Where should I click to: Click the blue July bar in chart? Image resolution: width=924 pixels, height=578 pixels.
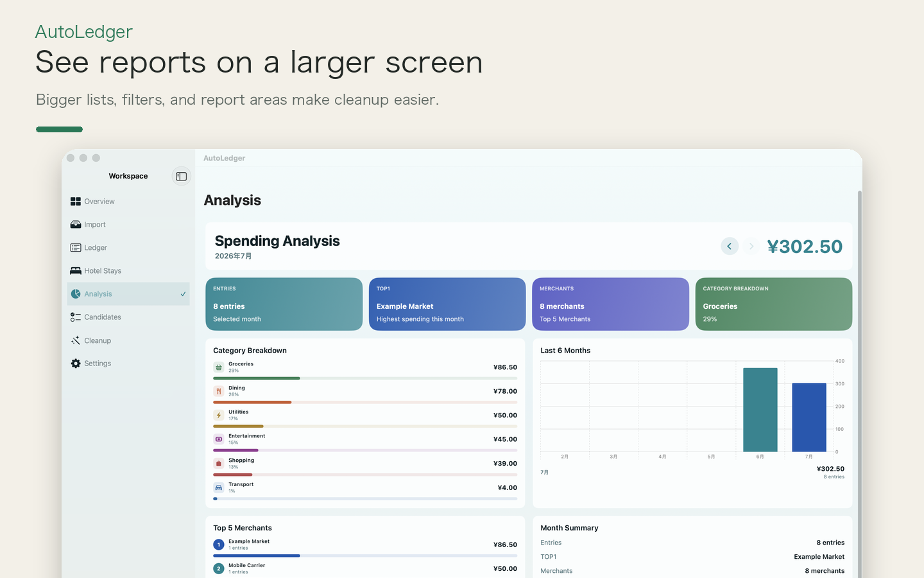pos(809,417)
